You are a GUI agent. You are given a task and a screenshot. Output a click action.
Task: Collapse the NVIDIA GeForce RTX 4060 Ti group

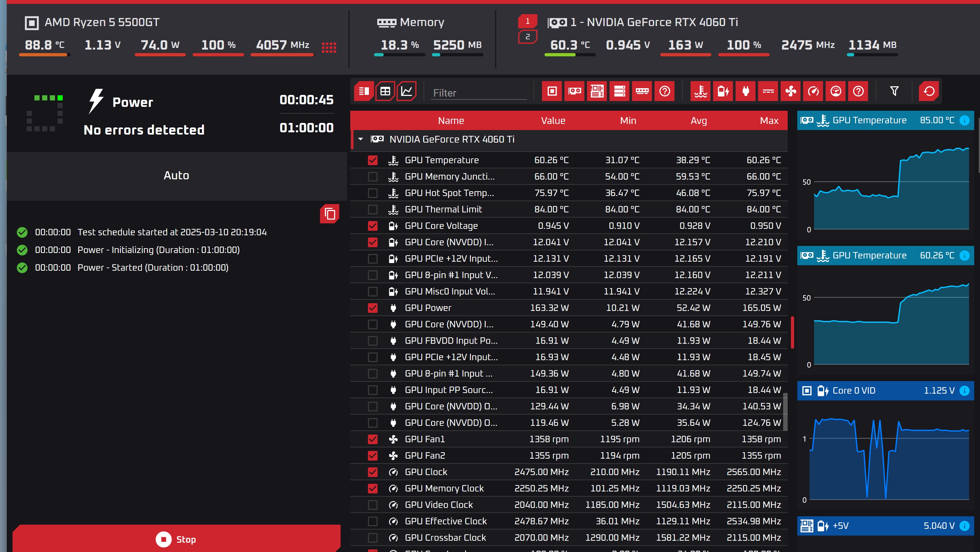coord(360,139)
